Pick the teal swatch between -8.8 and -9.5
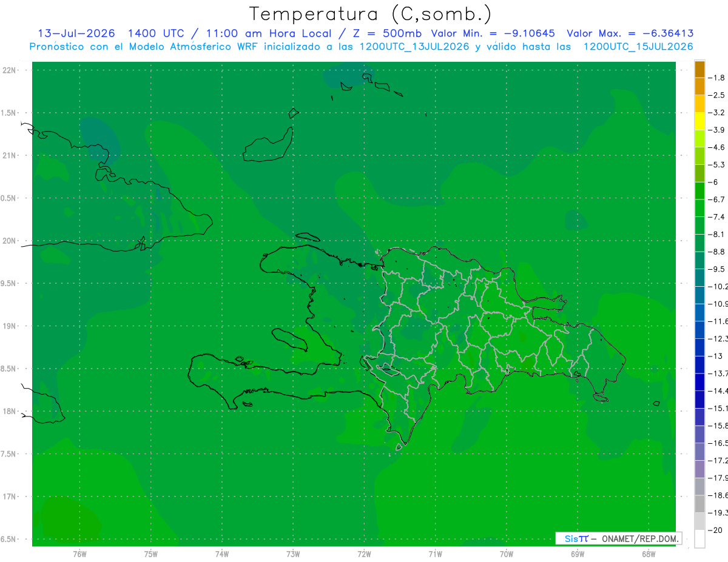 click(x=699, y=260)
